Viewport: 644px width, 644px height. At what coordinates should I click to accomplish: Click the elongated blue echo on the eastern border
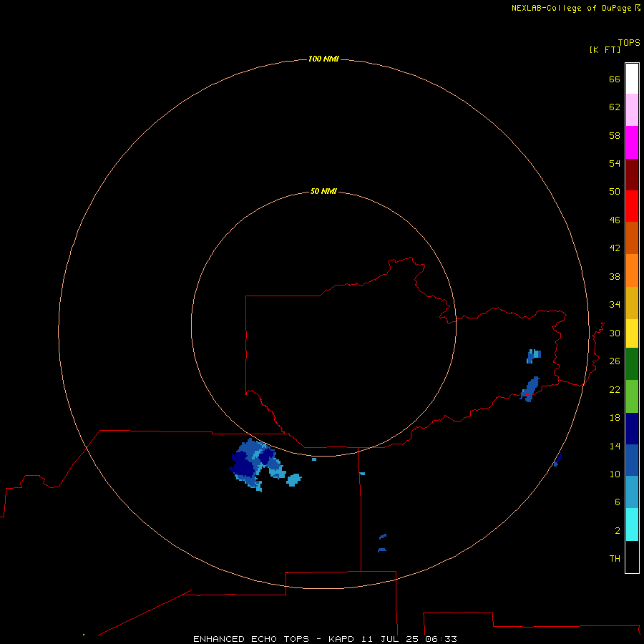[530, 389]
